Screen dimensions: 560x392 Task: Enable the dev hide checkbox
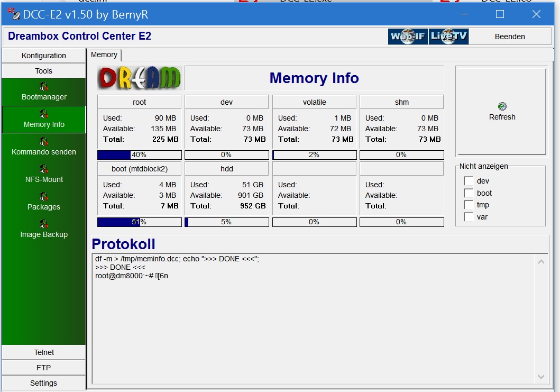[469, 181]
